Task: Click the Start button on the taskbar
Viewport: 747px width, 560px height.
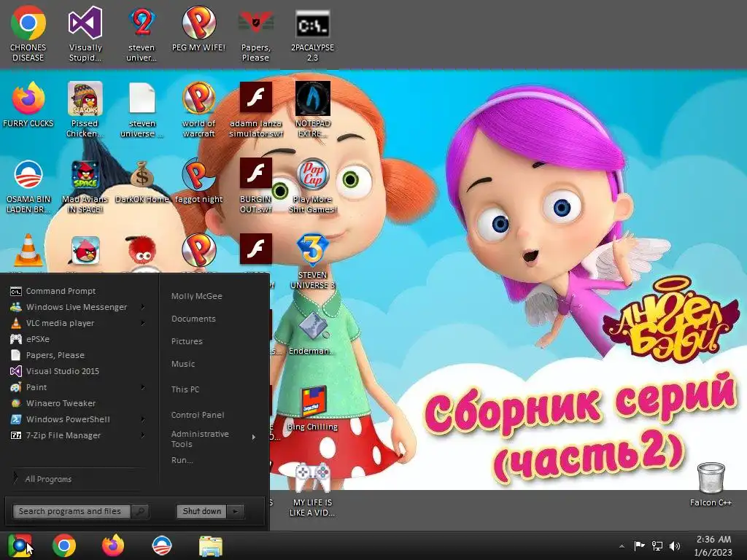Action: pos(20,545)
